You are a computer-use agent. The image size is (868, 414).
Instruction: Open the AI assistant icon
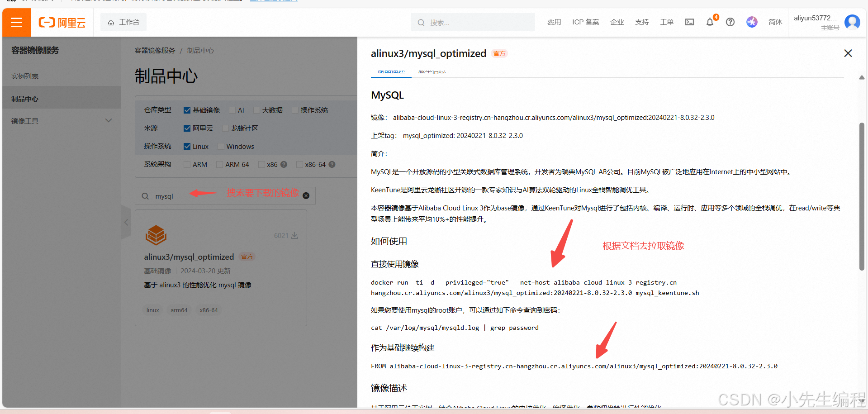(752, 22)
